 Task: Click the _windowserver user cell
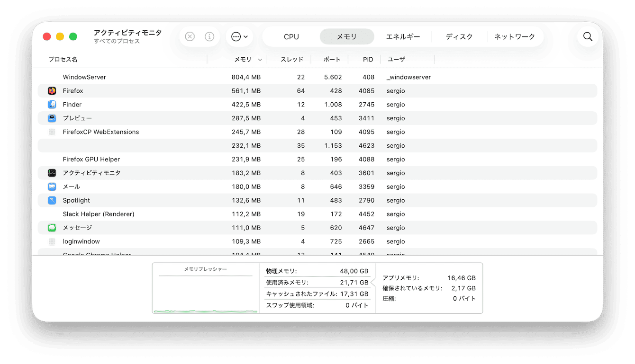coord(408,77)
